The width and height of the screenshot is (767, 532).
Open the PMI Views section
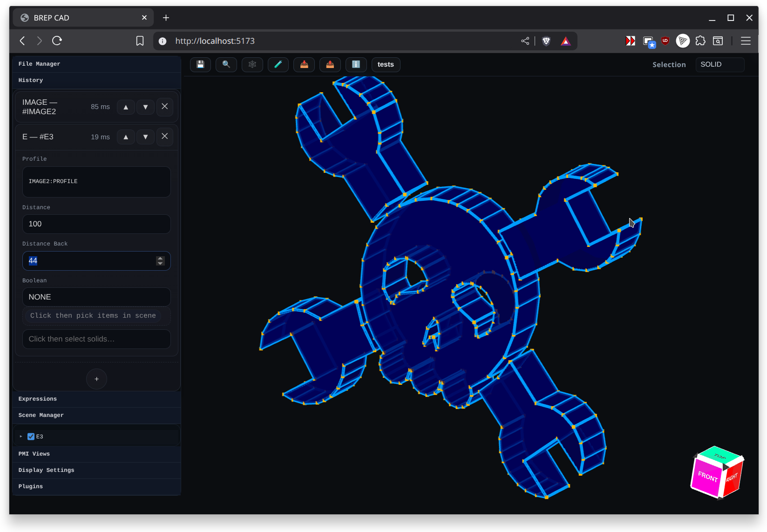(x=34, y=454)
